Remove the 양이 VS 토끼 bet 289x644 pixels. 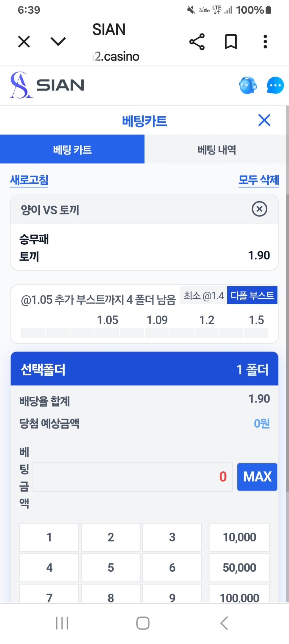click(x=259, y=209)
